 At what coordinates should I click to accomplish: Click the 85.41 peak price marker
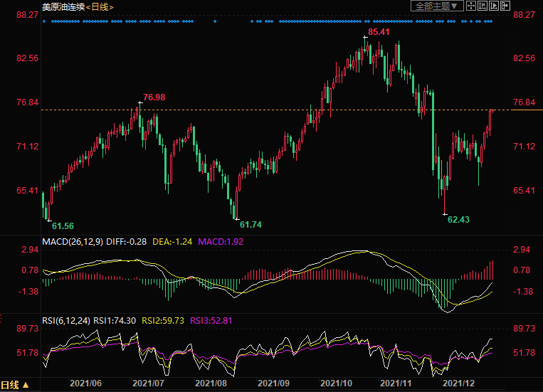(379, 32)
